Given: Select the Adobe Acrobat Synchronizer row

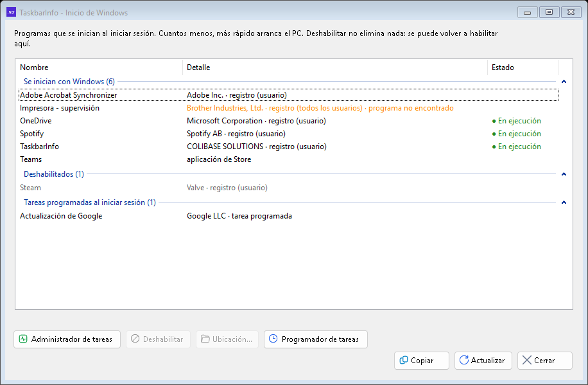Looking at the screenshot, I should coord(288,95).
